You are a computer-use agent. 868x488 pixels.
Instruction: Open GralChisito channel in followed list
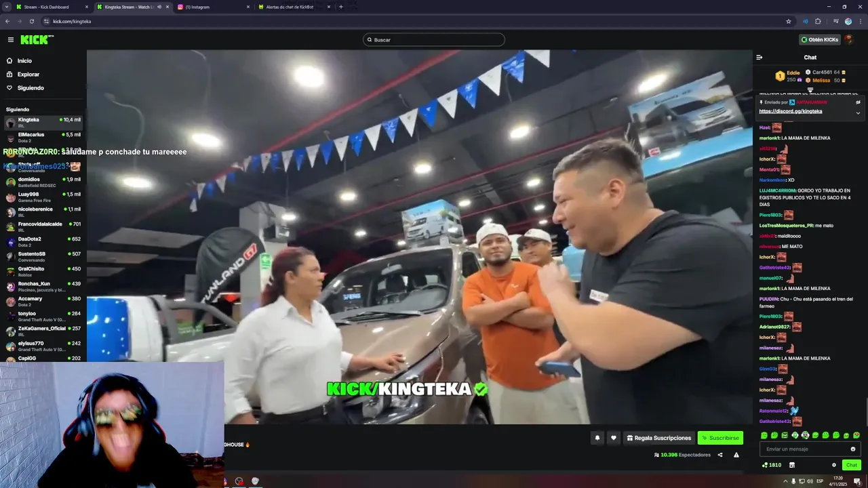tap(43, 272)
